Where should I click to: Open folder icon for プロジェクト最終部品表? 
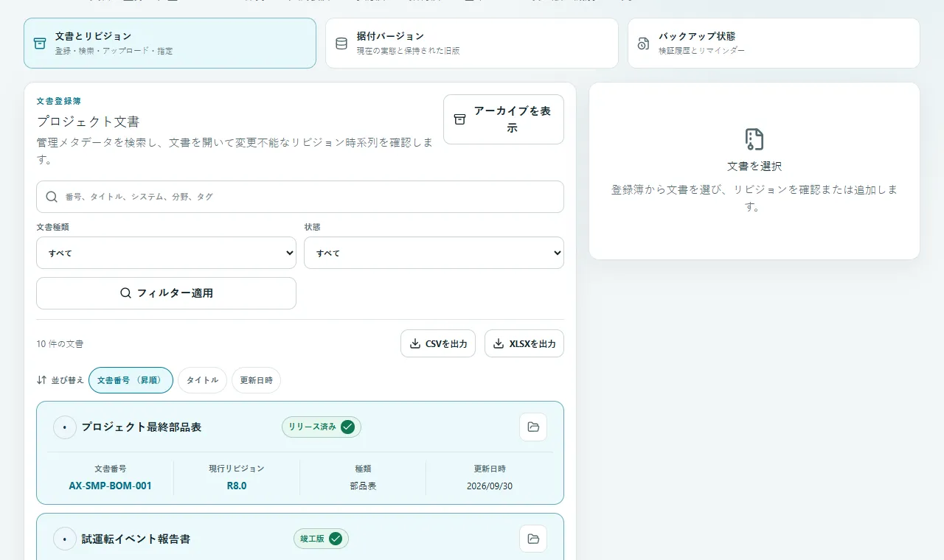point(533,427)
